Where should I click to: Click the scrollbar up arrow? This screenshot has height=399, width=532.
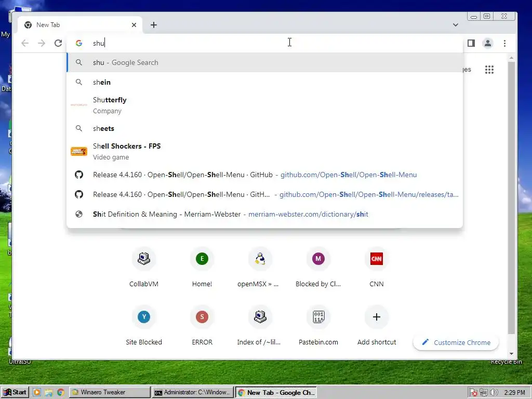[x=511, y=58]
